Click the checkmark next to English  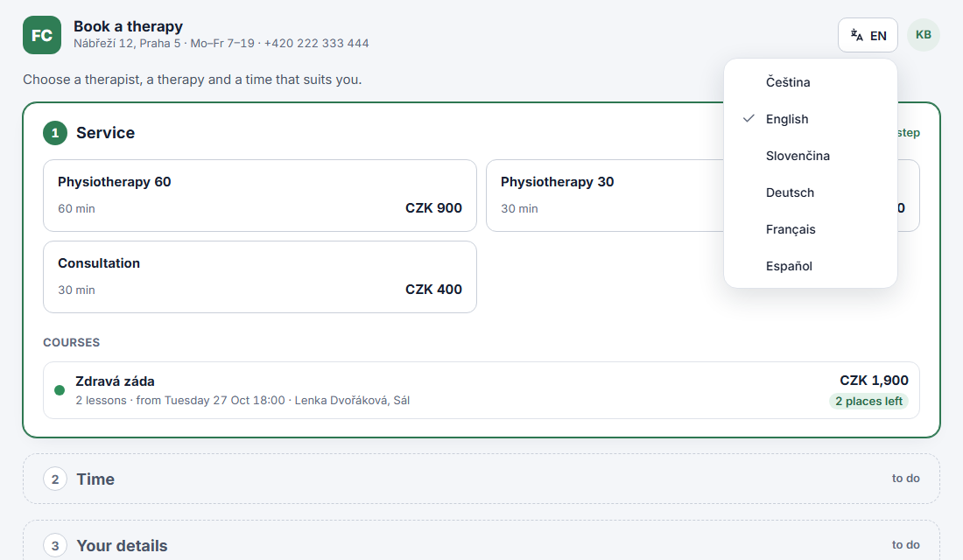[749, 118]
